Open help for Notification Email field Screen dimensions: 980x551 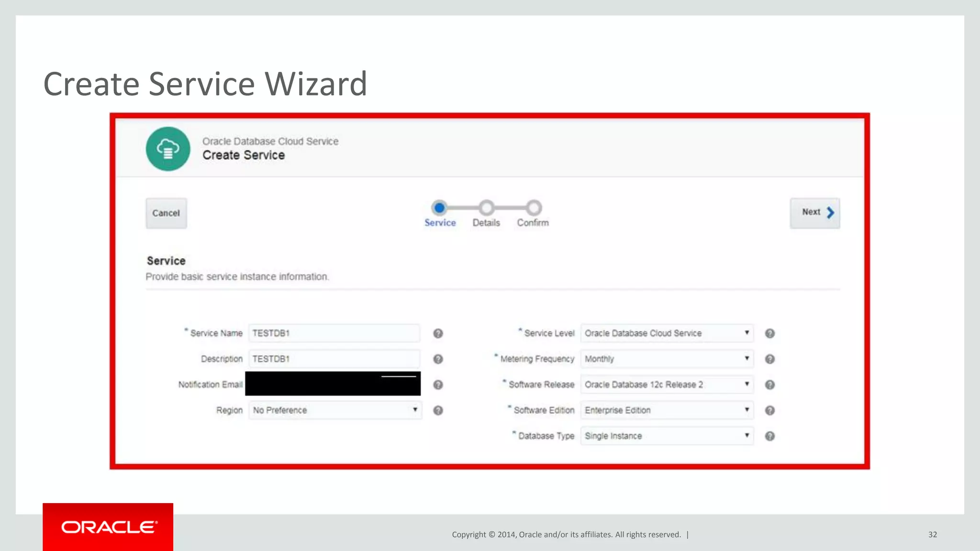click(x=438, y=385)
